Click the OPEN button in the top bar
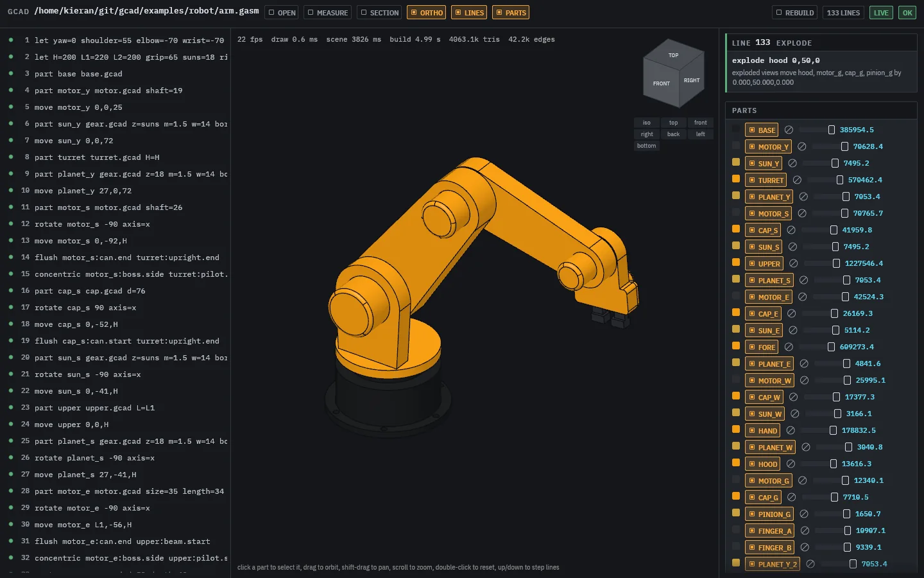 click(282, 13)
